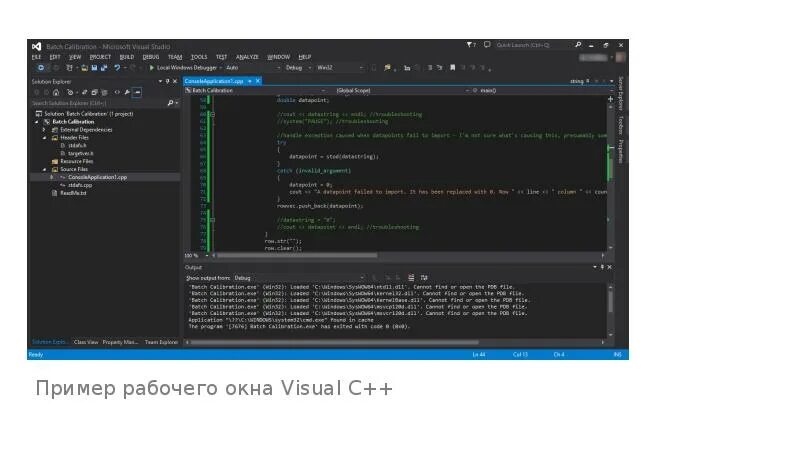The image size is (800, 450).
Task: Open the editor zoom 100 % dropdown
Action: (x=197, y=256)
